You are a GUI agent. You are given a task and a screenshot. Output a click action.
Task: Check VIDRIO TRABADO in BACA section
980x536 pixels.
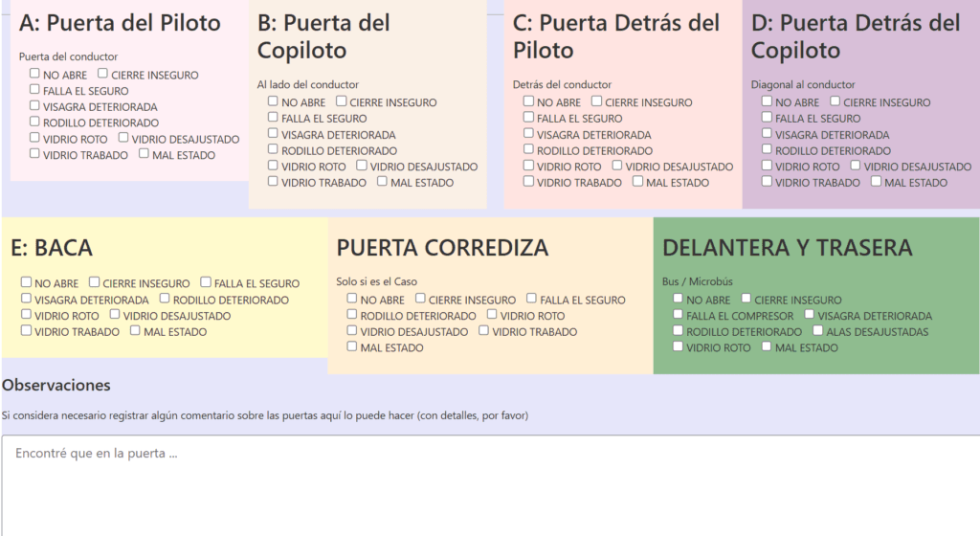pyautogui.click(x=26, y=330)
